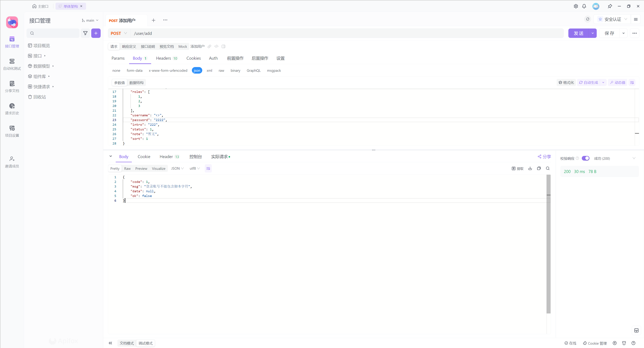Open the response Cookie tab

[x=144, y=157]
